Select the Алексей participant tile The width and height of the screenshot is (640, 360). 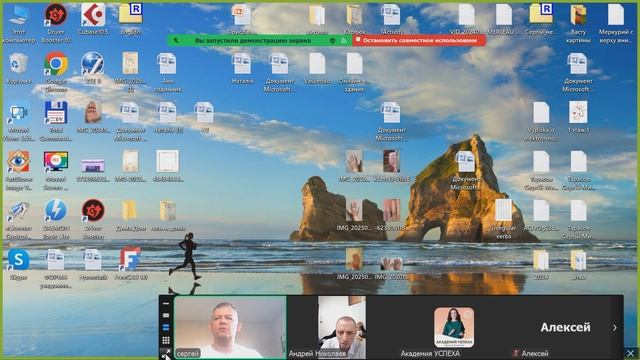[x=566, y=327]
